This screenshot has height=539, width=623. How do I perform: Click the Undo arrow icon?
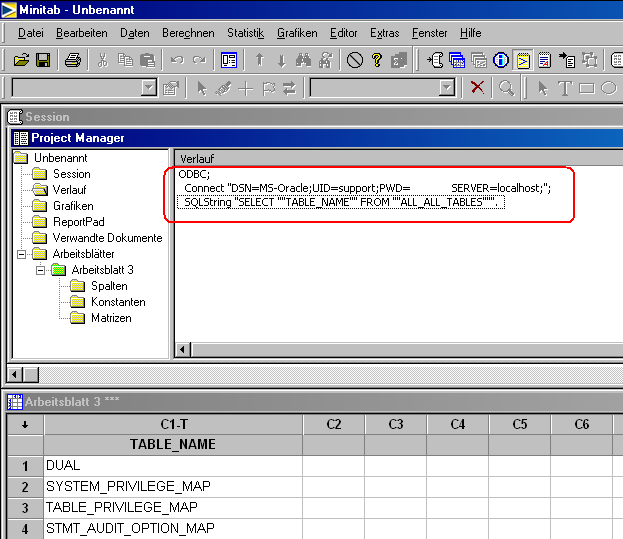177,60
